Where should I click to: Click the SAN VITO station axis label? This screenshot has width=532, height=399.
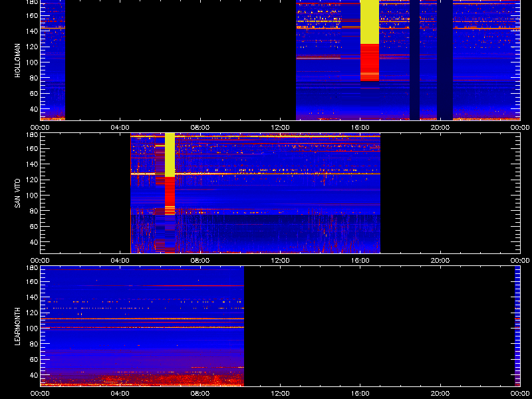point(18,194)
